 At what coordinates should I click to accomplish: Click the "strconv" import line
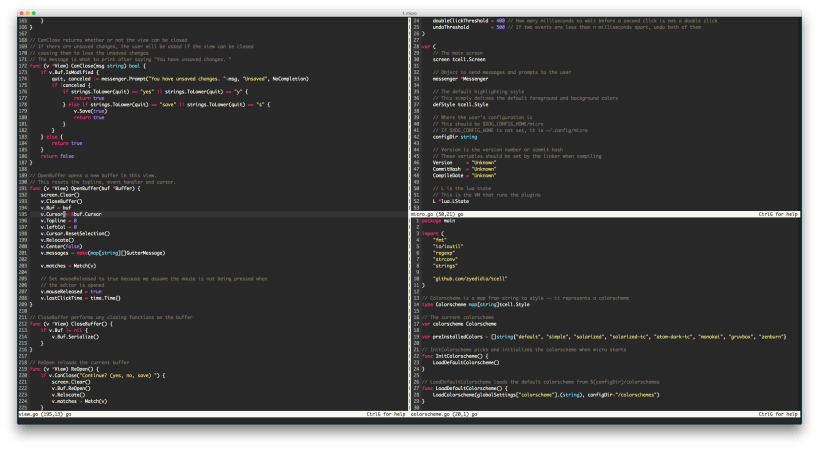(445, 259)
